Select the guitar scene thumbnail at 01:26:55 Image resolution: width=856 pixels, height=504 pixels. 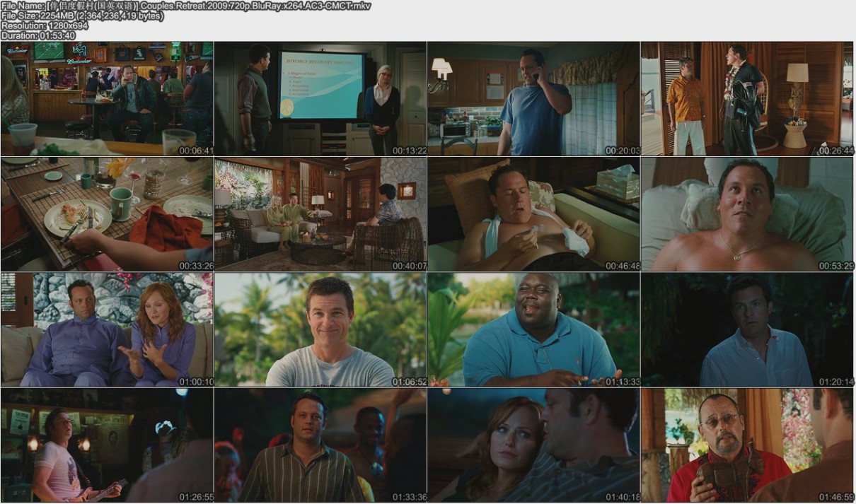pos(107,445)
